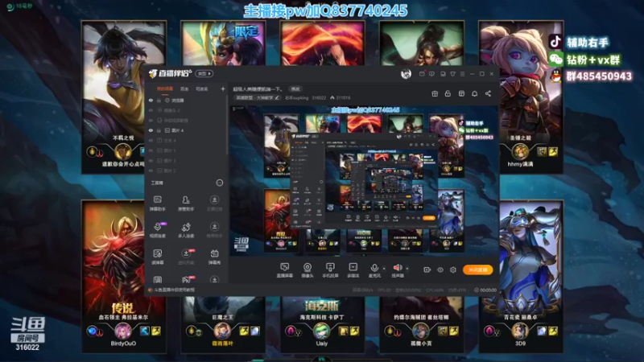
Task: Open 弹幕秀 tool
Action: pyautogui.click(x=214, y=257)
